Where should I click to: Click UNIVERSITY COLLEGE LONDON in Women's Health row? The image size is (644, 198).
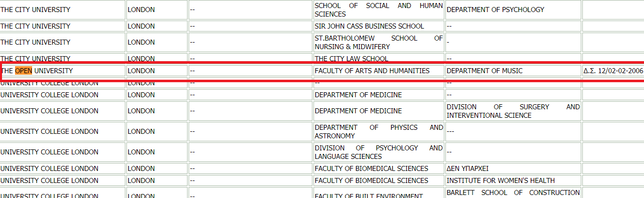click(x=62, y=180)
